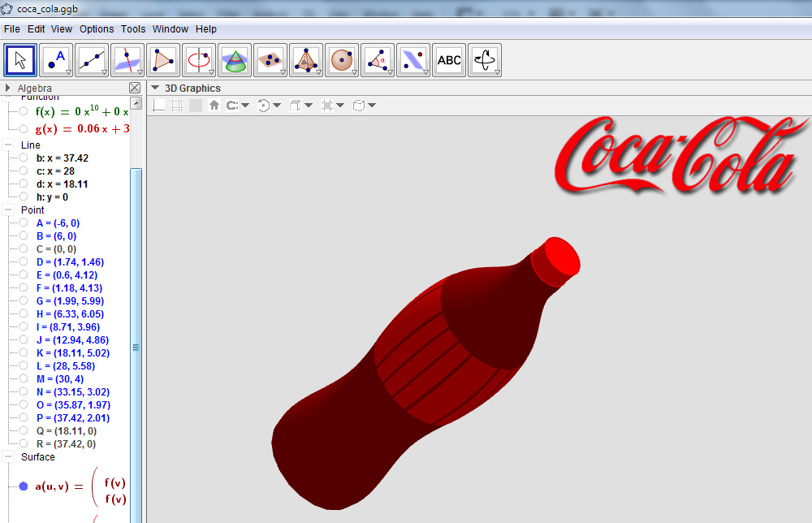Choose the Line through two points tool
Image resolution: width=812 pixels, height=523 pixels.
point(92,60)
